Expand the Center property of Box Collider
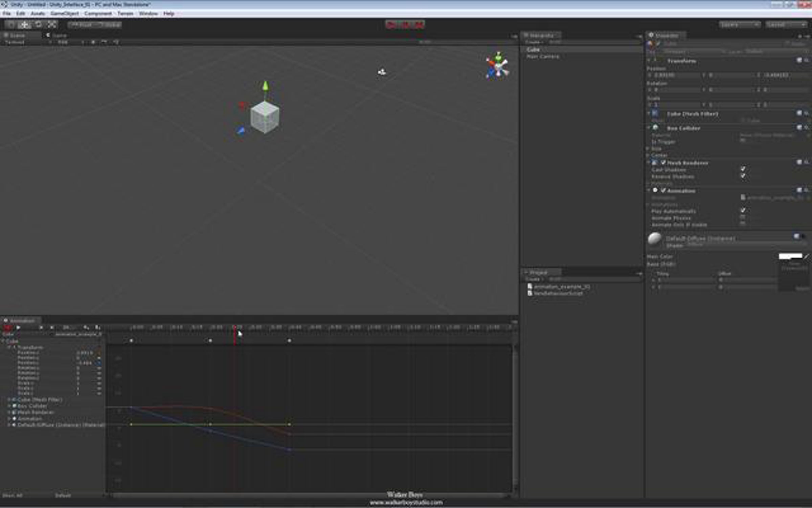Screen dimensions: 812x508 648,155
